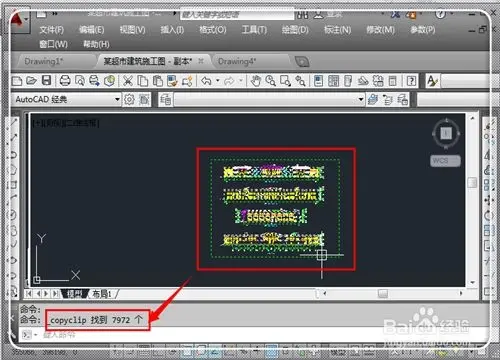Open the Redo history dropdown arrow
Image resolution: width=500 pixels, height=360 pixels.
(241, 81)
